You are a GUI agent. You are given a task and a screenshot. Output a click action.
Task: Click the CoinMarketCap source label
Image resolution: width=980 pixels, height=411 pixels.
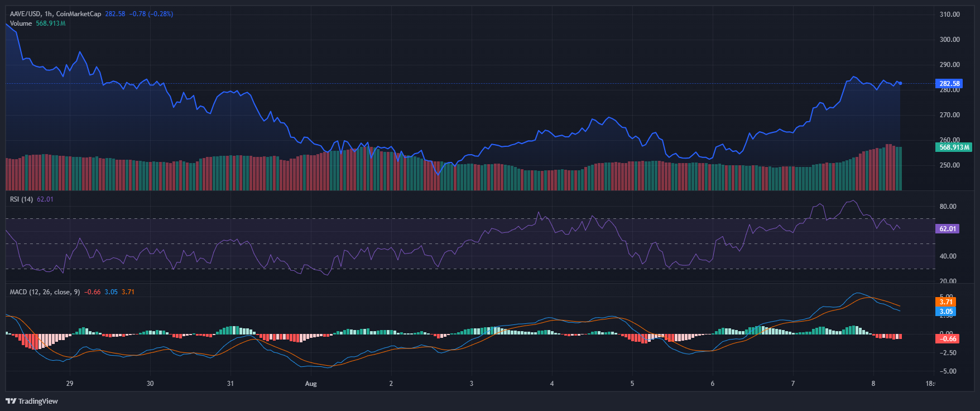pos(79,14)
